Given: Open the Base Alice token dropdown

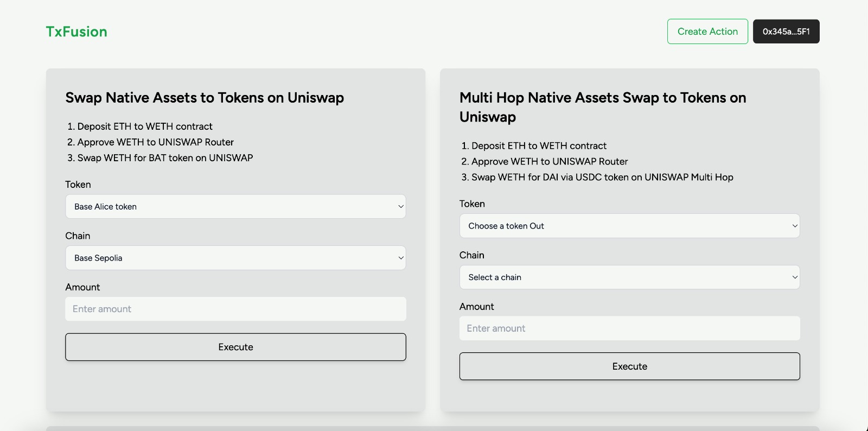Looking at the screenshot, I should (235, 207).
